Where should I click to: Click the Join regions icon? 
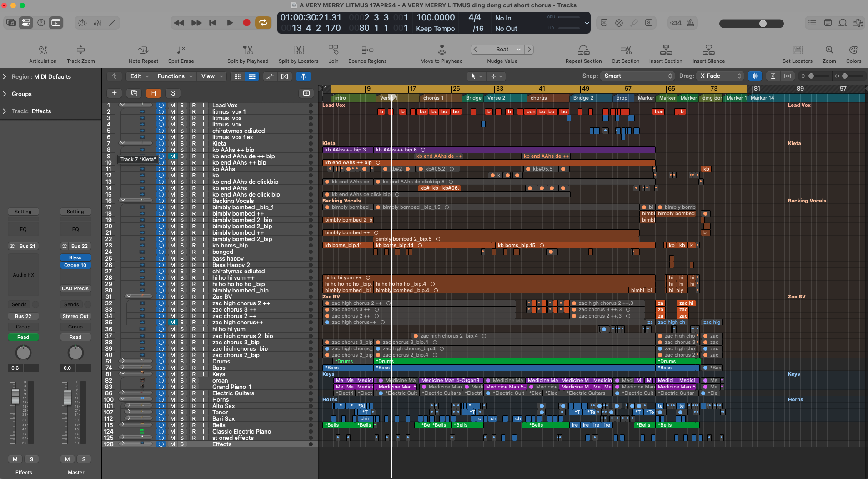(x=334, y=50)
